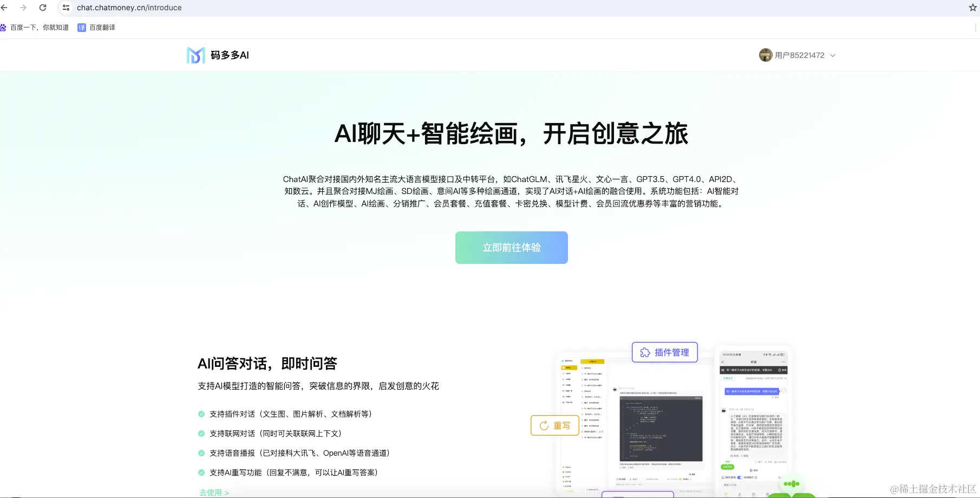980x498 pixels.
Task: Click the check icon beside 支持插件对话
Action: (x=201, y=414)
